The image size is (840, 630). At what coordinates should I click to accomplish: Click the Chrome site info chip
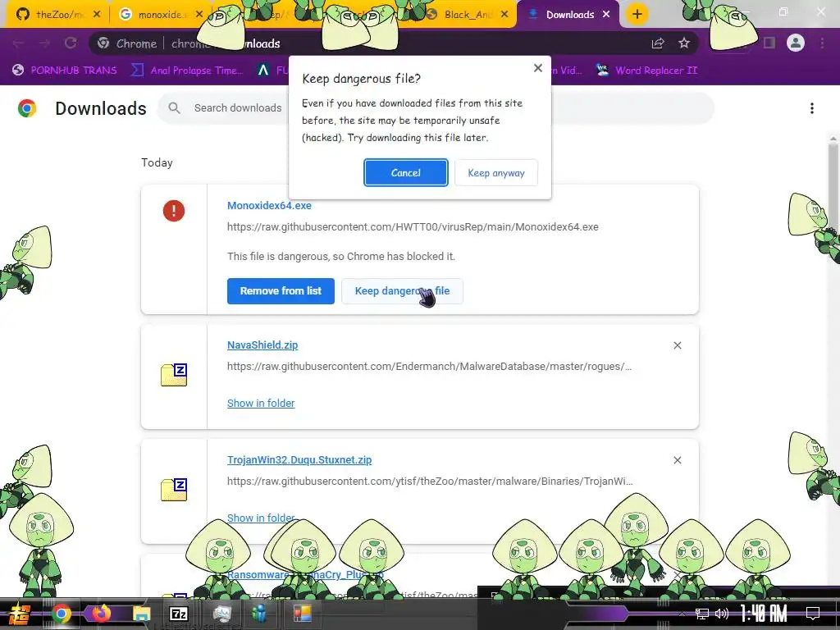coord(127,43)
